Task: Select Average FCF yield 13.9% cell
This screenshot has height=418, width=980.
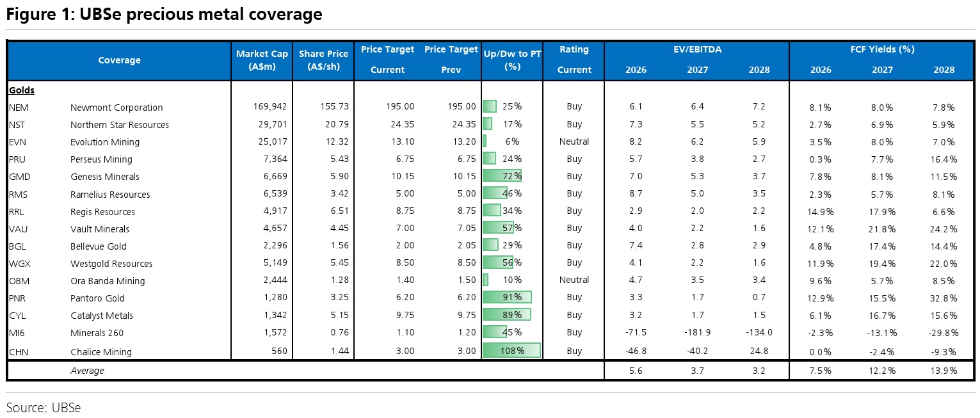Action: [944, 371]
